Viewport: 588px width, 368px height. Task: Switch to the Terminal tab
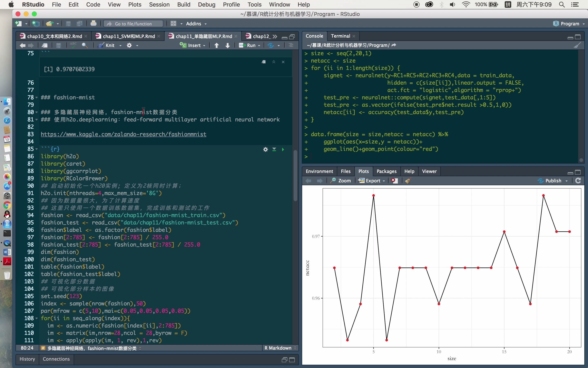click(x=340, y=36)
